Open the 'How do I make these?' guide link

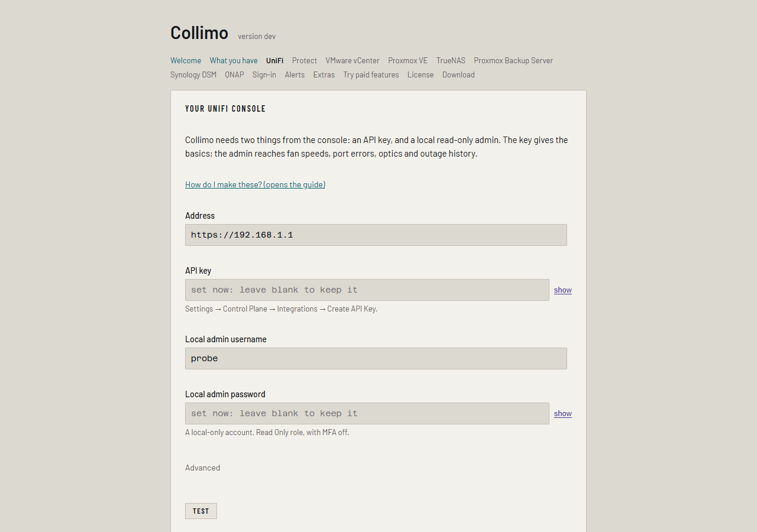pos(255,184)
